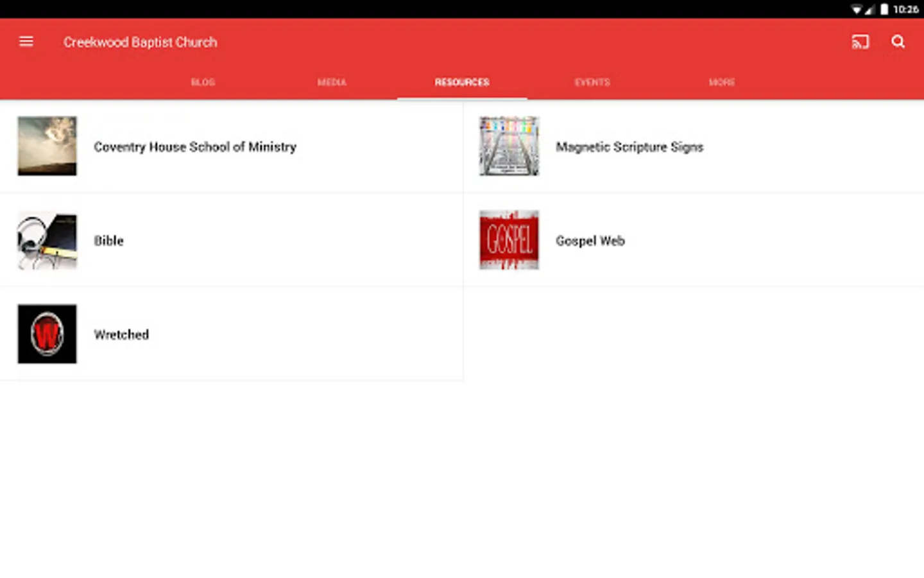
Task: Select Magnetic Scripture Signs title
Action: (629, 147)
